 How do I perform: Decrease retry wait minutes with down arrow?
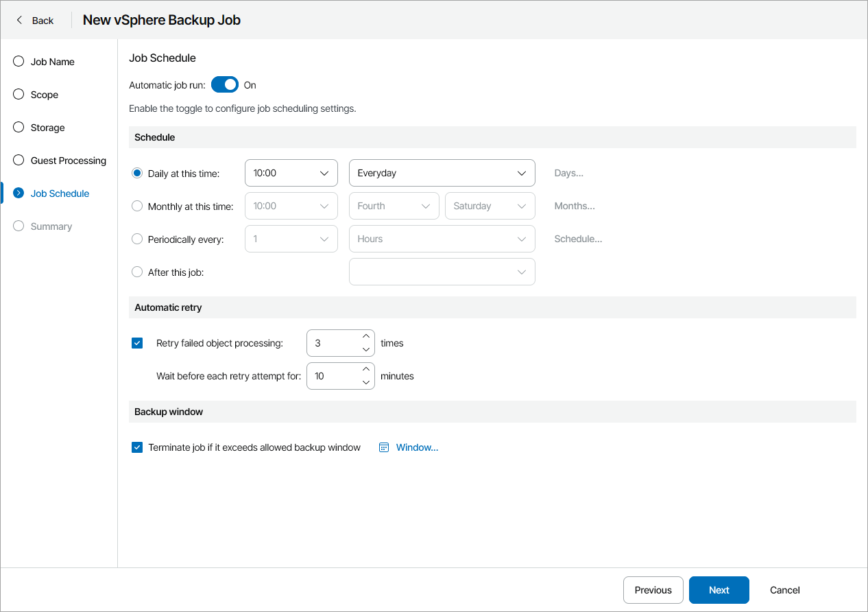pyautogui.click(x=366, y=382)
